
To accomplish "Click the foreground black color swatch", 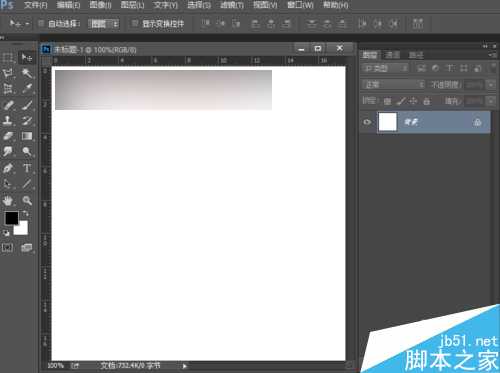I will coord(11,218).
